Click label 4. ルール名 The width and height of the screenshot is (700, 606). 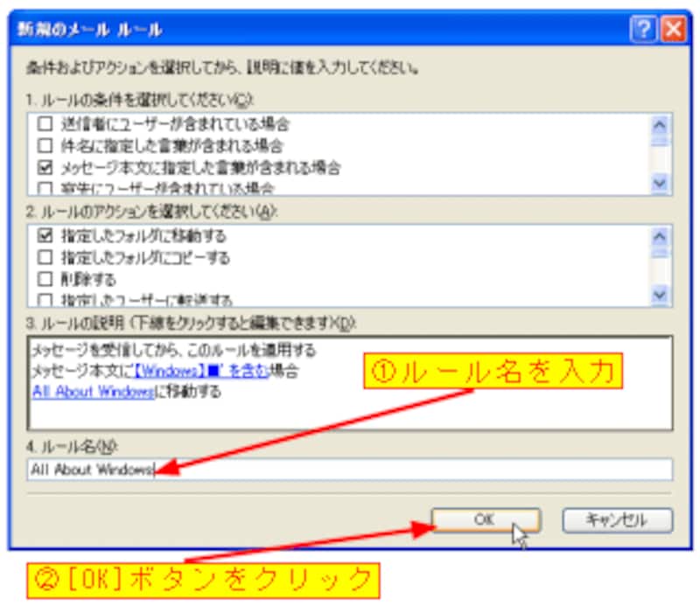click(72, 447)
